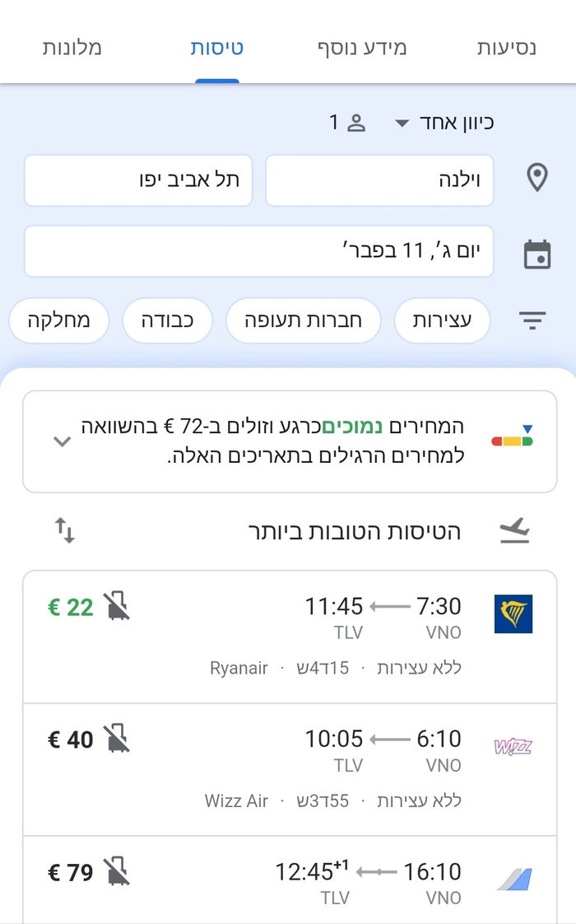Open the filters sliders icon

pyautogui.click(x=533, y=320)
